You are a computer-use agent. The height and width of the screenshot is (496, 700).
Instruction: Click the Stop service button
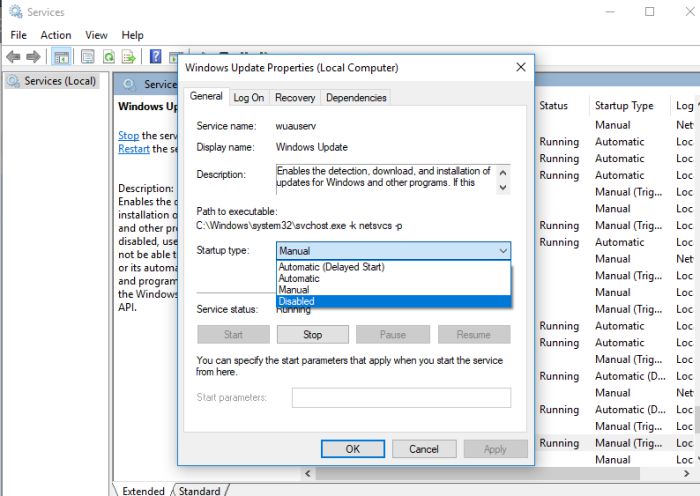pos(312,334)
